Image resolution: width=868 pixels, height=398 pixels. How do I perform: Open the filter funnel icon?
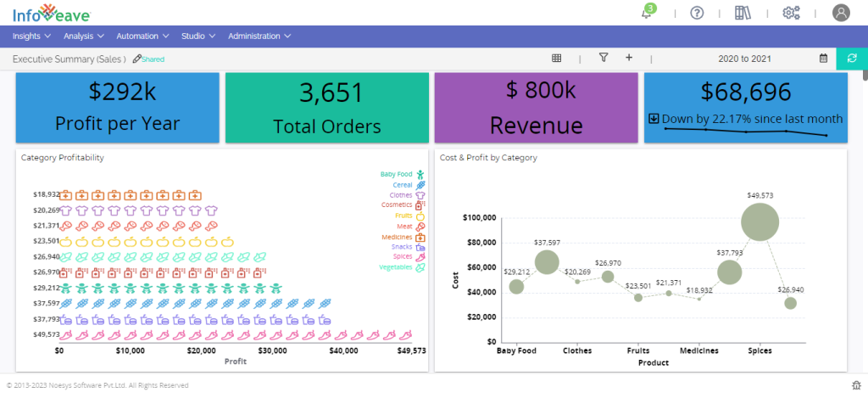point(604,59)
